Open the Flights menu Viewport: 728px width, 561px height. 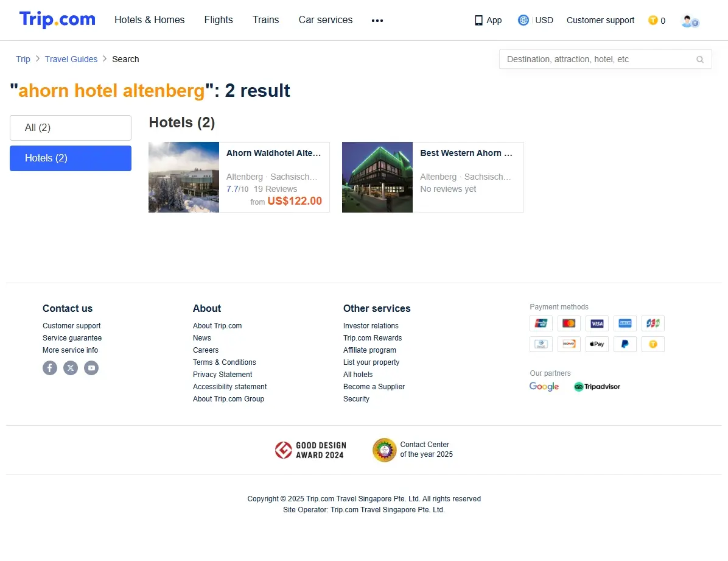click(x=219, y=20)
